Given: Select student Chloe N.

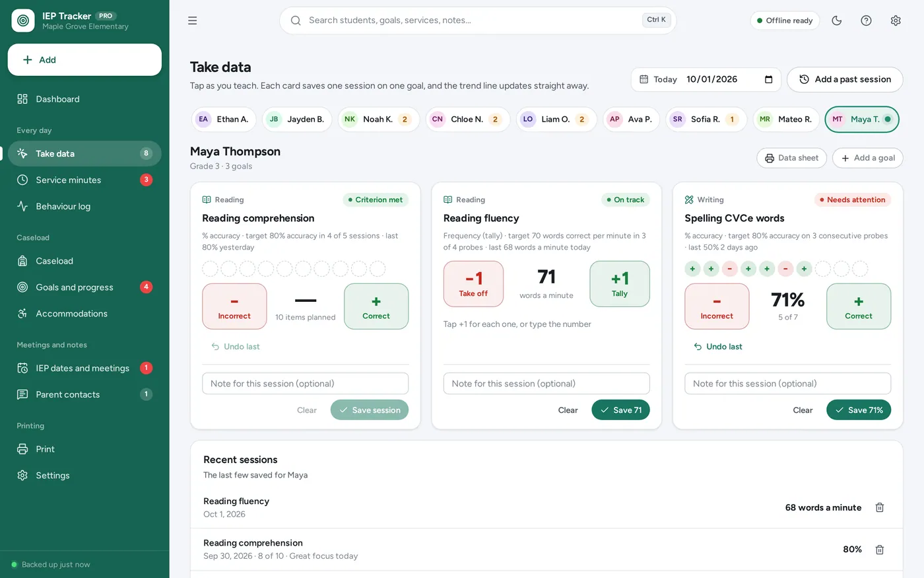Looking at the screenshot, I should click(467, 120).
